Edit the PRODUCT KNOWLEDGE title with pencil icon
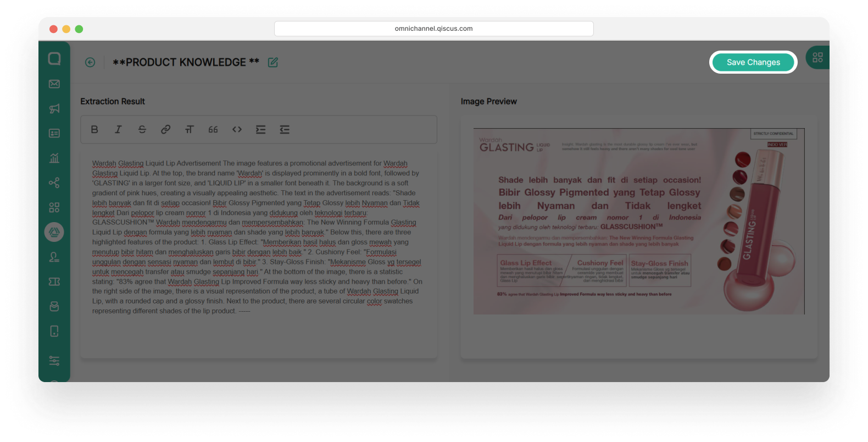Viewport: 868px width, 442px height. click(x=273, y=62)
